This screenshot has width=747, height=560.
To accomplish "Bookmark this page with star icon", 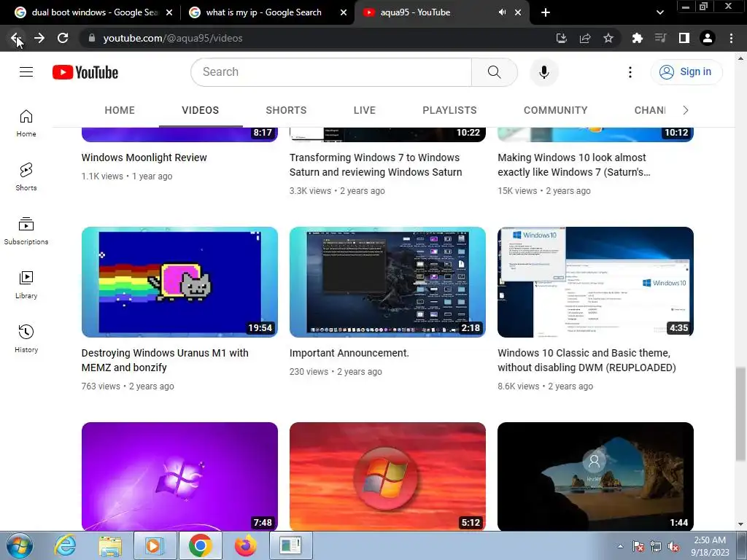I will pyautogui.click(x=608, y=38).
